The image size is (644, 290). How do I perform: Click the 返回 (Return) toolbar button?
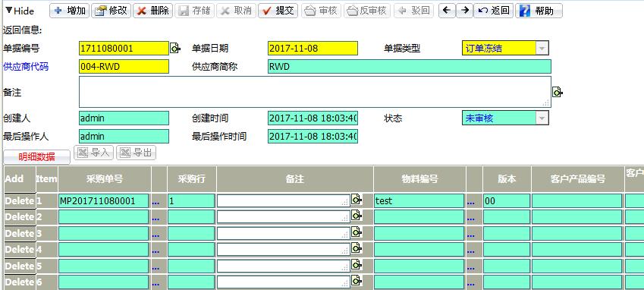494,11
